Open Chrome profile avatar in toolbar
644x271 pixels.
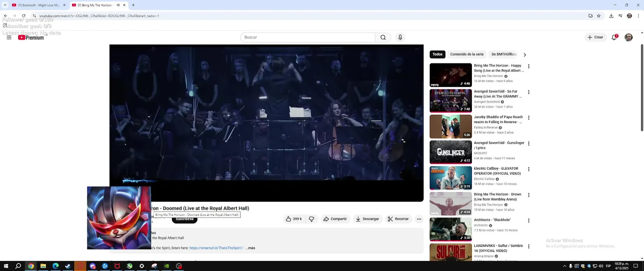click(629, 16)
